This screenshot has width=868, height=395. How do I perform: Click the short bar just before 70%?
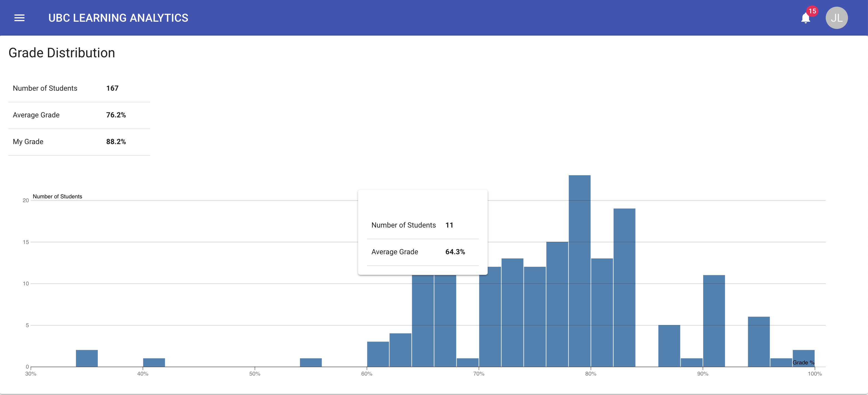point(467,362)
